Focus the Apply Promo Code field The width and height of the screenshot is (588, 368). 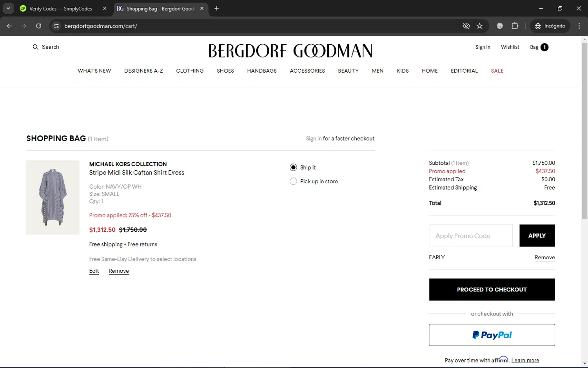coord(471,236)
